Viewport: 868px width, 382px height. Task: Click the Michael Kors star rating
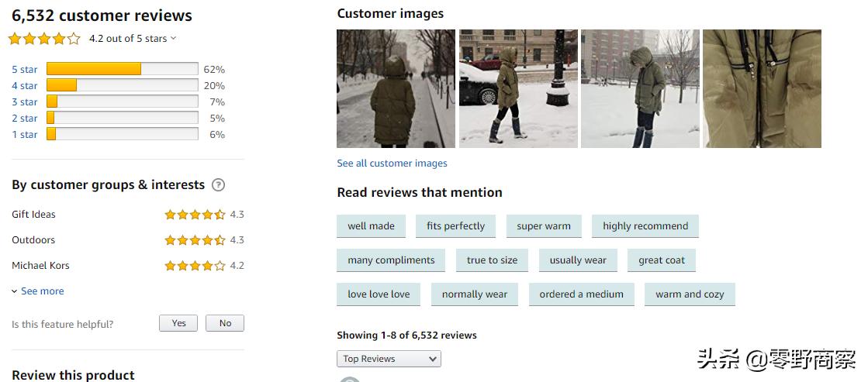tap(195, 266)
